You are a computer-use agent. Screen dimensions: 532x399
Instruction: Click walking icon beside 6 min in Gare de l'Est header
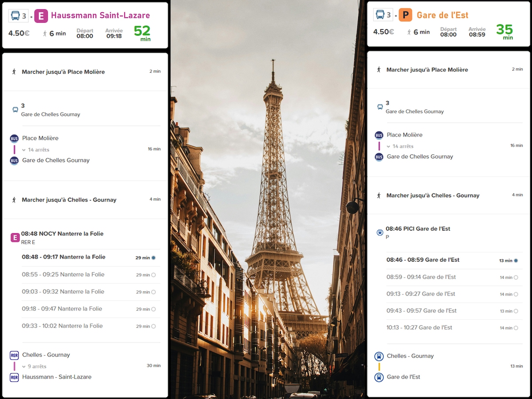(409, 32)
